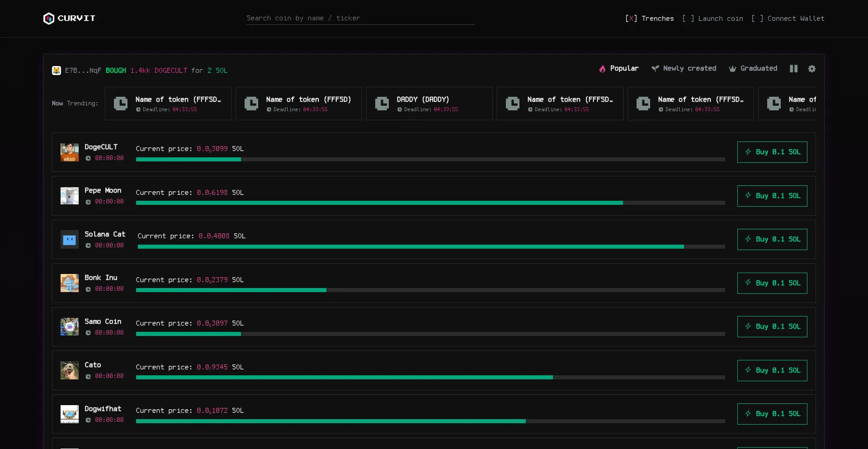Screen dimensions: 868x449
Task: Buy 0.1 SOL of Pepe Moon
Action: click(772, 196)
